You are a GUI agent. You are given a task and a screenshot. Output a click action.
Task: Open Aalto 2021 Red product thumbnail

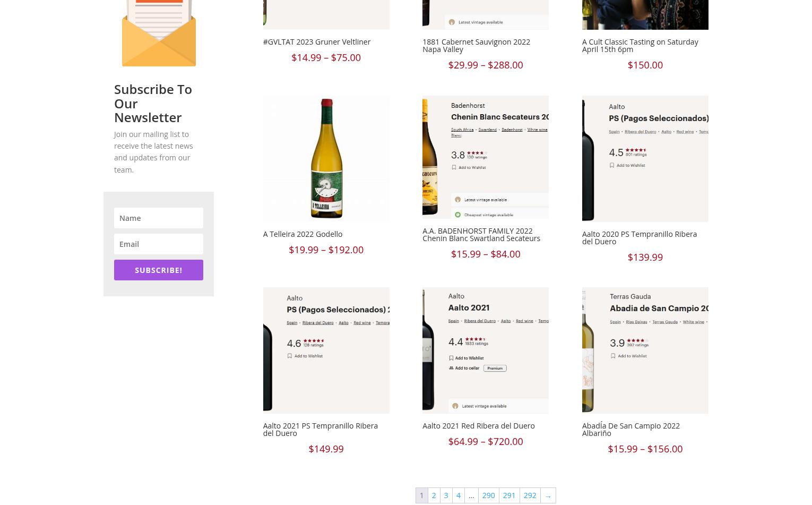click(x=485, y=350)
